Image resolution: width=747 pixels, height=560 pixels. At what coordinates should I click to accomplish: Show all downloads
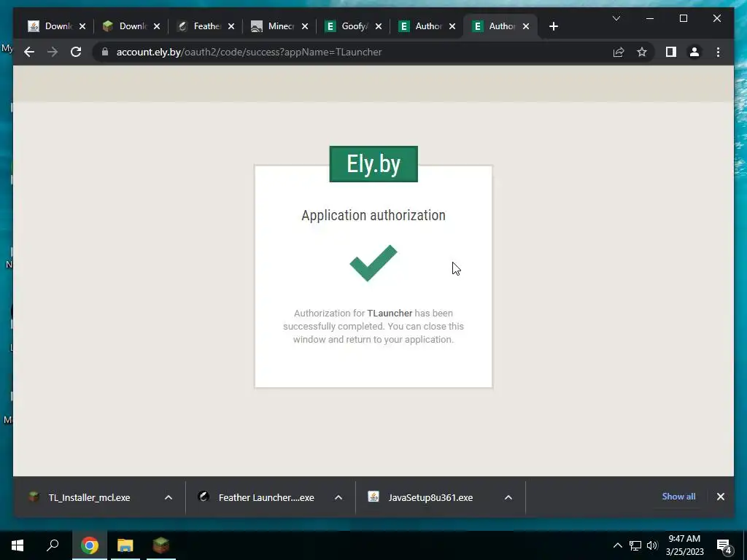click(x=678, y=496)
